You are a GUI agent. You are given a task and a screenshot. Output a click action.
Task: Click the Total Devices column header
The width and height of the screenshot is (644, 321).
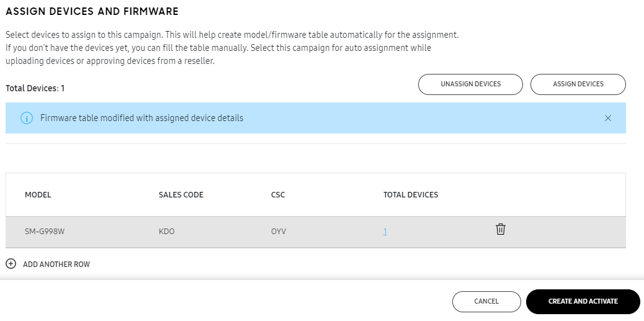click(x=410, y=195)
